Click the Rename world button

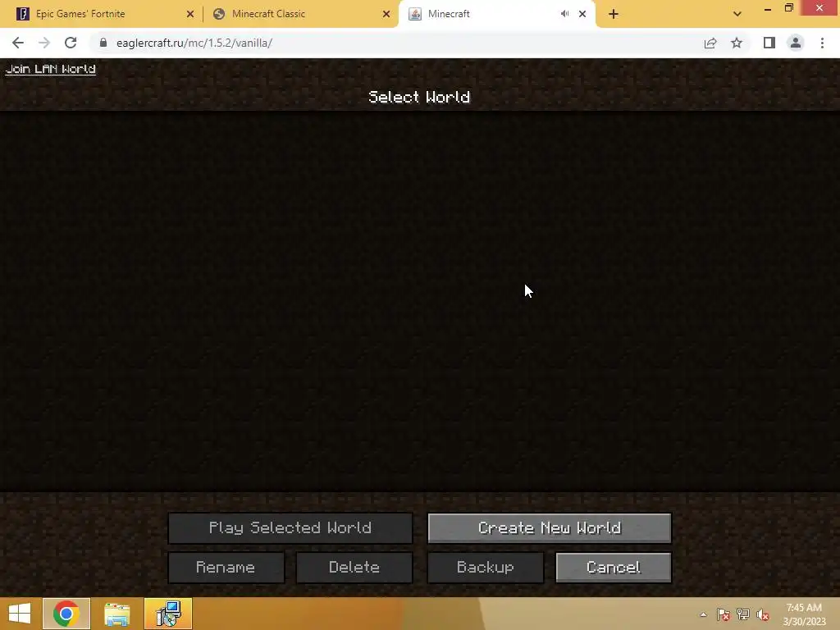[x=226, y=568]
